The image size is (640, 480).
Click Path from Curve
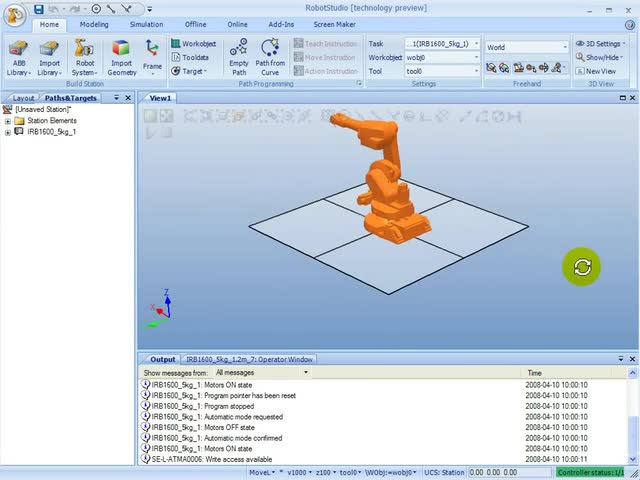(x=270, y=58)
